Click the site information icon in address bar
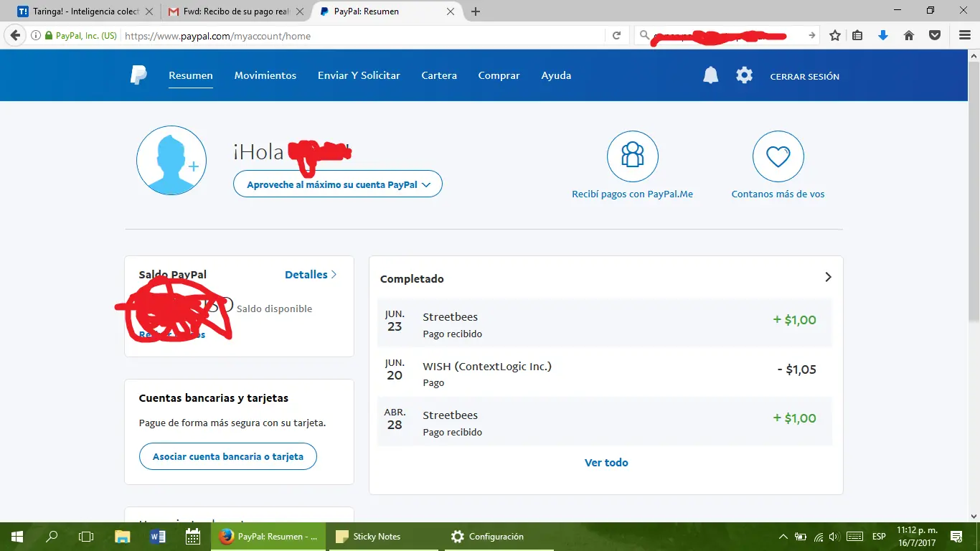Screen dimensions: 980x551 (36, 35)
